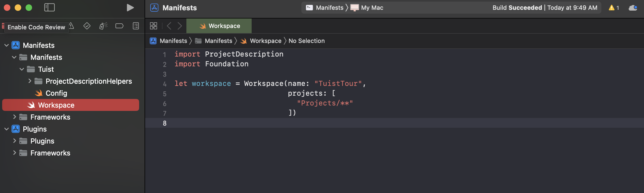Image resolution: width=644 pixels, height=193 pixels.
Task: Collapse the Tuist folder
Action: pos(22,69)
